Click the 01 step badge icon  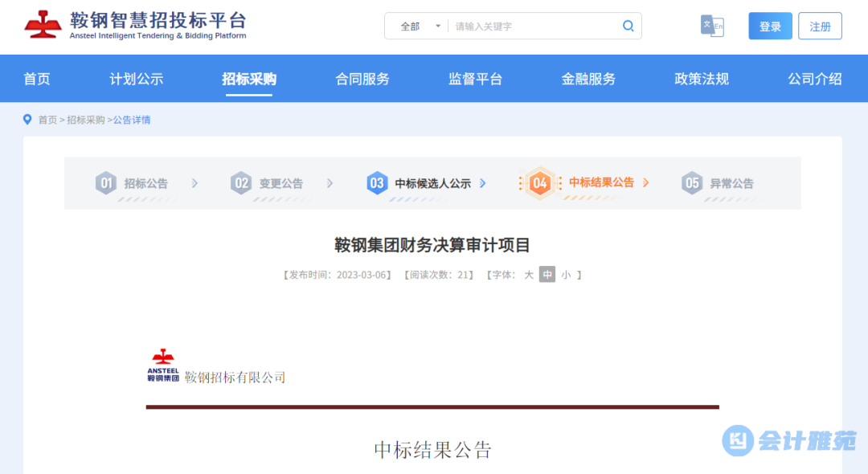[106, 183]
